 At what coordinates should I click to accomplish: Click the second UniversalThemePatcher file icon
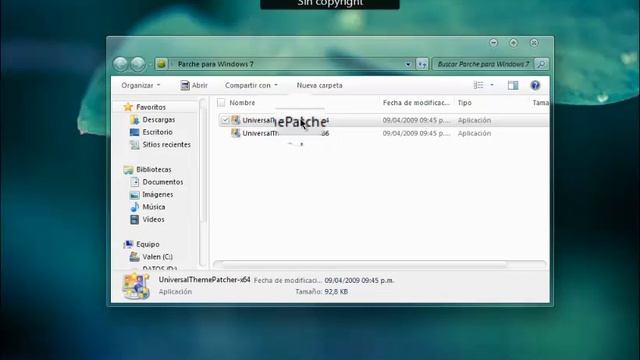[236, 133]
